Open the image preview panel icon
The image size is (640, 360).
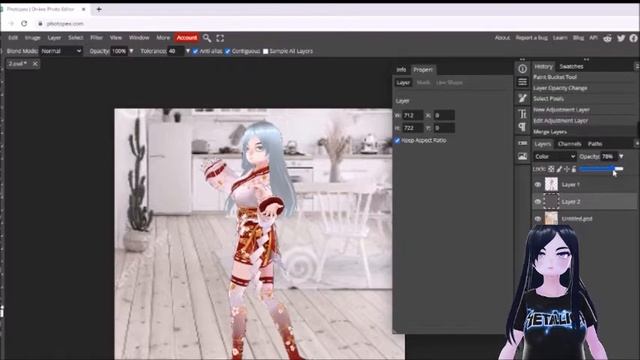coord(522,156)
